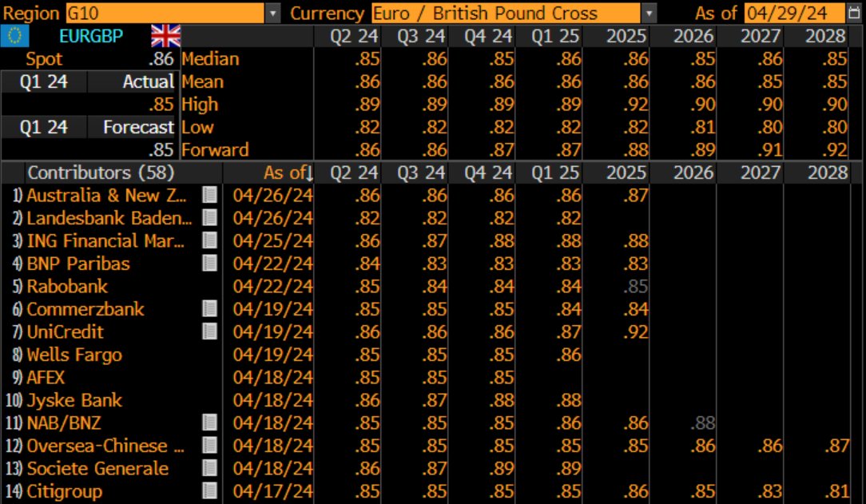866x504 pixels.
Task: Select the Jyske Bank contributor
Action: 74,399
